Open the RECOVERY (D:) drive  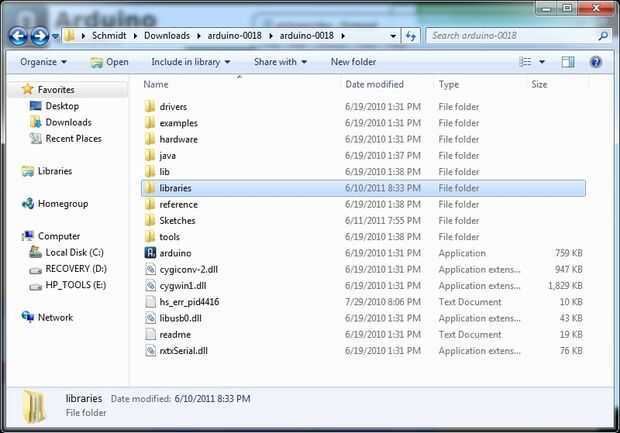coord(76,269)
